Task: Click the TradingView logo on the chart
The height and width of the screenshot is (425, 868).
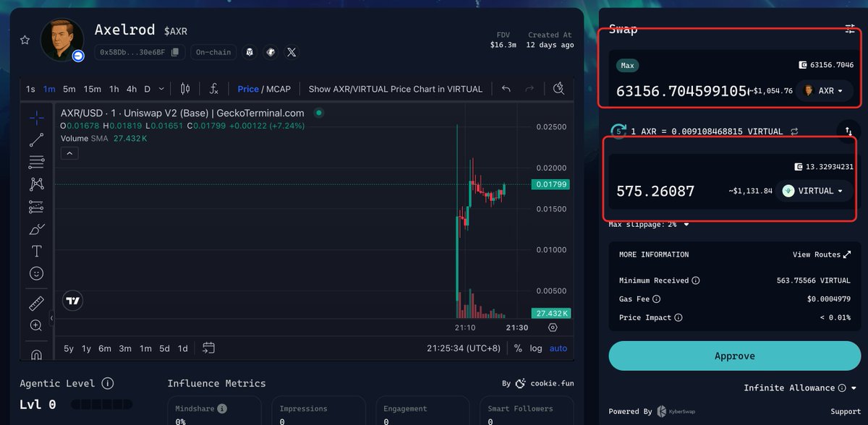Action: click(x=72, y=301)
